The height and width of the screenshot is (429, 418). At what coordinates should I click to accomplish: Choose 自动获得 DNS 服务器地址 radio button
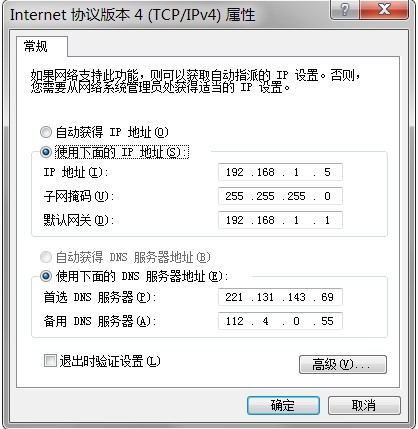46,257
